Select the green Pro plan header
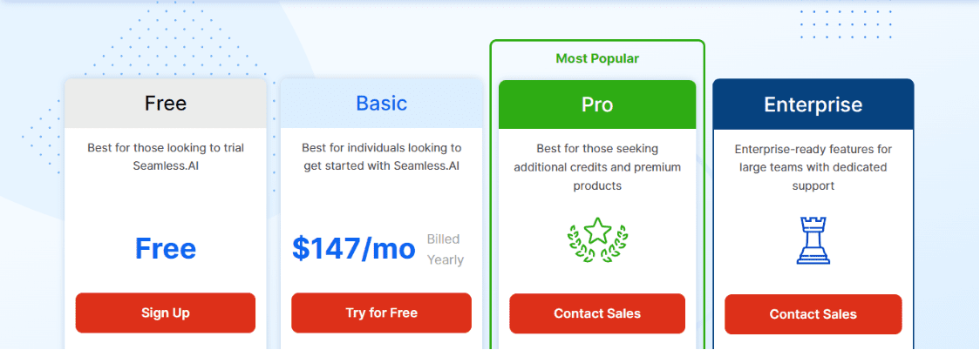 tap(597, 104)
